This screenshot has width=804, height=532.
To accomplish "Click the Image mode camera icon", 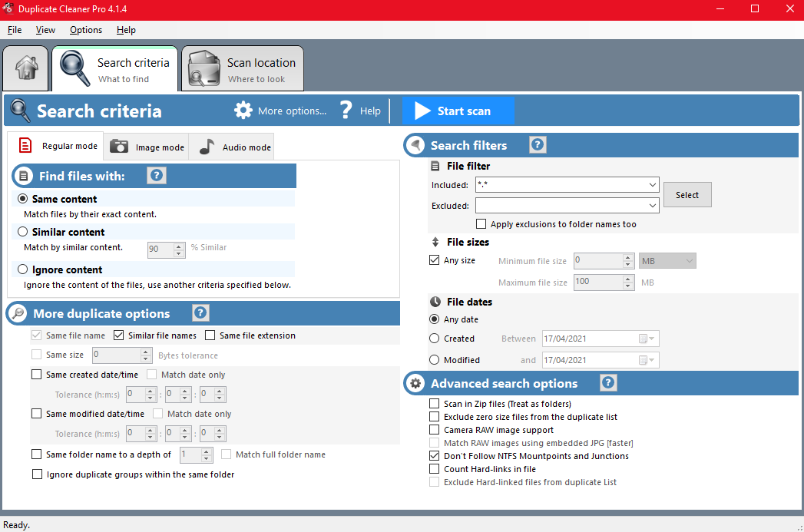I will [119, 147].
